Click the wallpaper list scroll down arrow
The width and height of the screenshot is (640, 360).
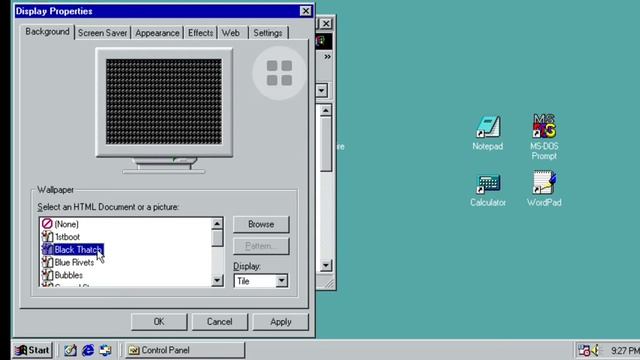(217, 280)
